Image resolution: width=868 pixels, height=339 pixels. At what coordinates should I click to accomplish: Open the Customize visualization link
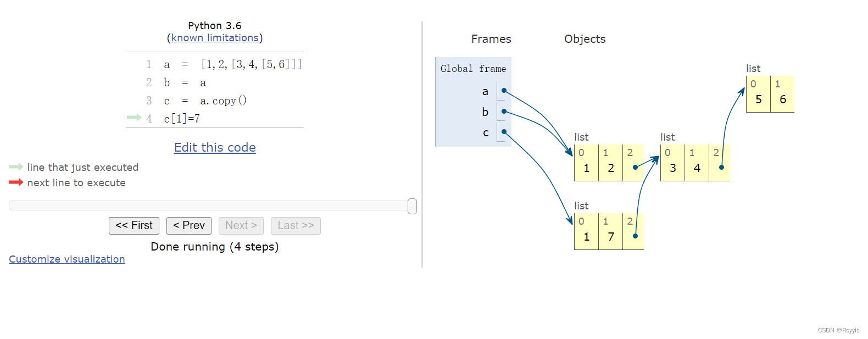(x=67, y=259)
